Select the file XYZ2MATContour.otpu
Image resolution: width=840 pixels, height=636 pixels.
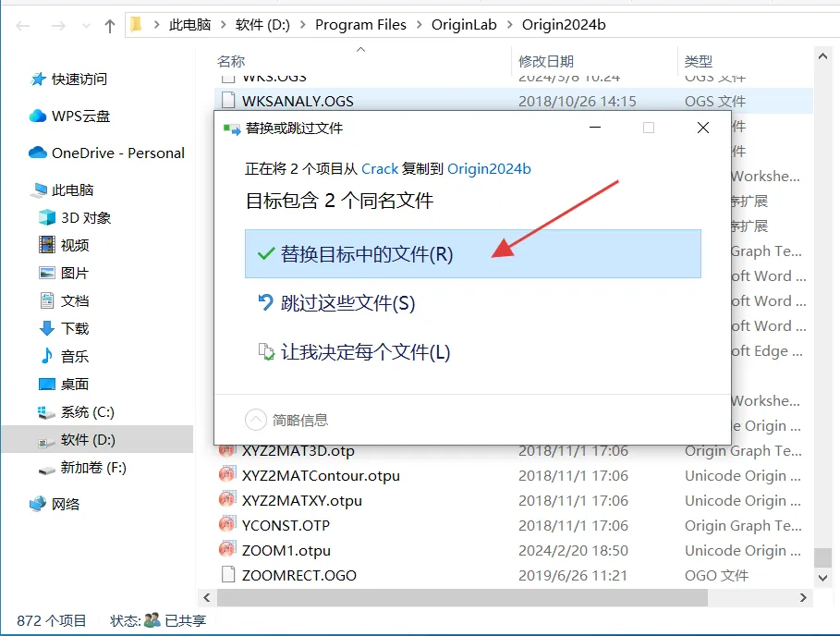click(x=321, y=475)
